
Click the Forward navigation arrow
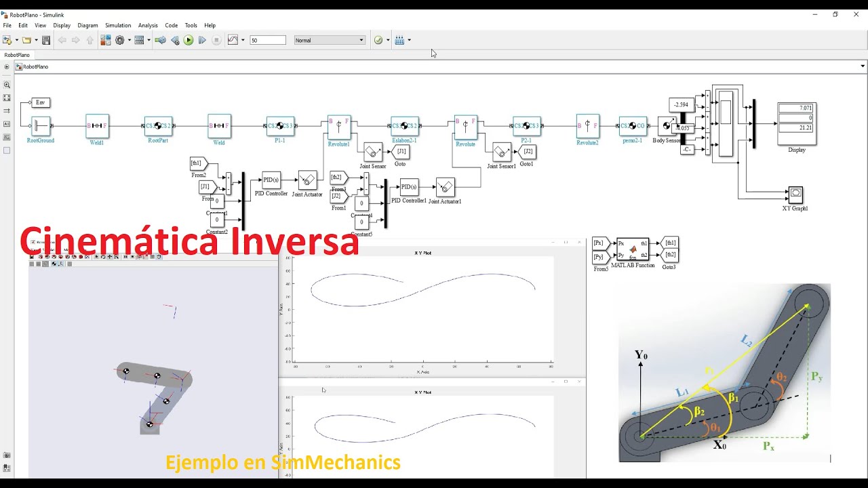tap(76, 40)
